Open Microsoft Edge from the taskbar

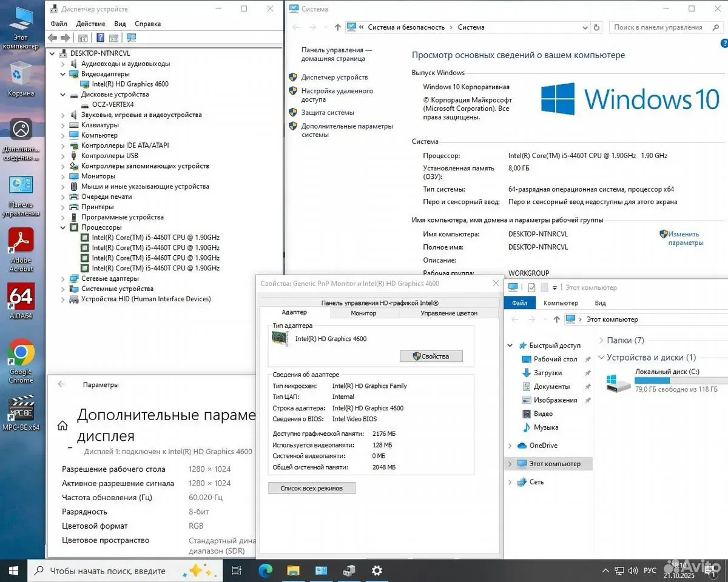(x=266, y=570)
